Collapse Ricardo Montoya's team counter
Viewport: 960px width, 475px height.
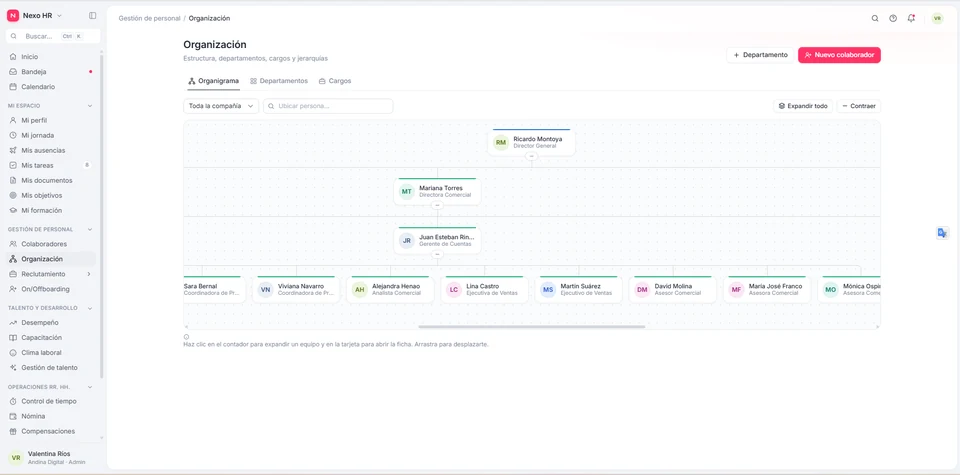(531, 156)
